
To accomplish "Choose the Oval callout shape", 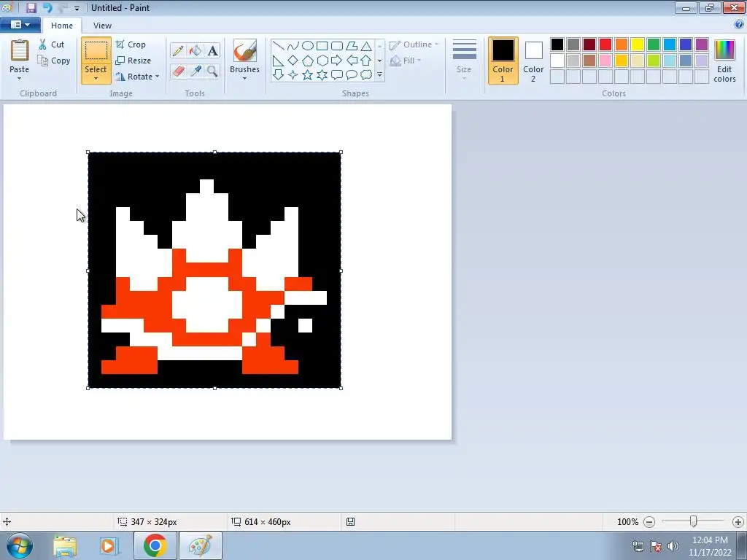I will coord(352,75).
